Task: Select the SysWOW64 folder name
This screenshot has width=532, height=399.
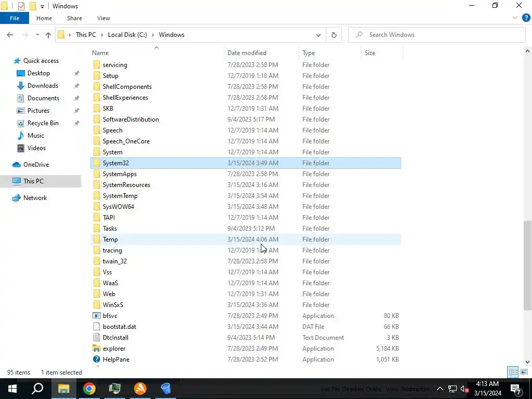Action: (x=118, y=207)
